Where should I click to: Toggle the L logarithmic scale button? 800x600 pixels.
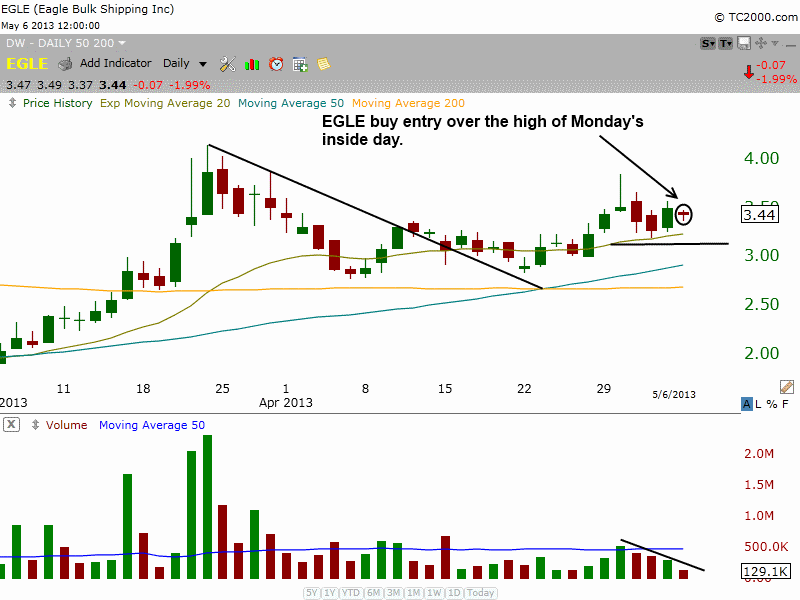click(x=758, y=404)
